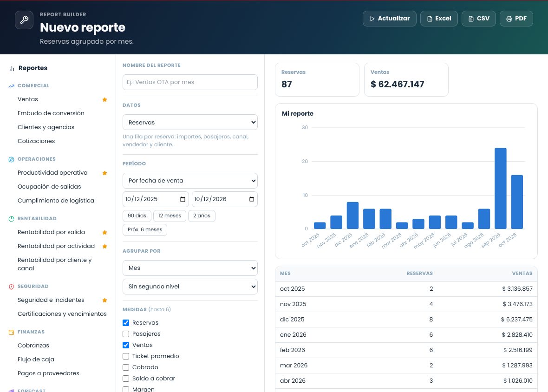Open the Por fecha de venta dropdown
The image size is (548, 392).
click(190, 181)
